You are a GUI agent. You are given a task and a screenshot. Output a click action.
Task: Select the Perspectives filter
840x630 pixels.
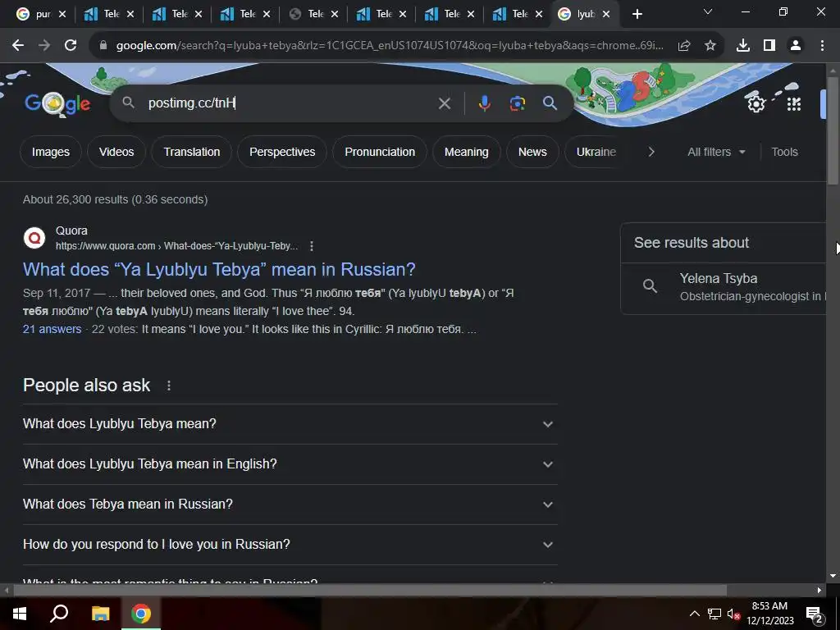coord(282,152)
